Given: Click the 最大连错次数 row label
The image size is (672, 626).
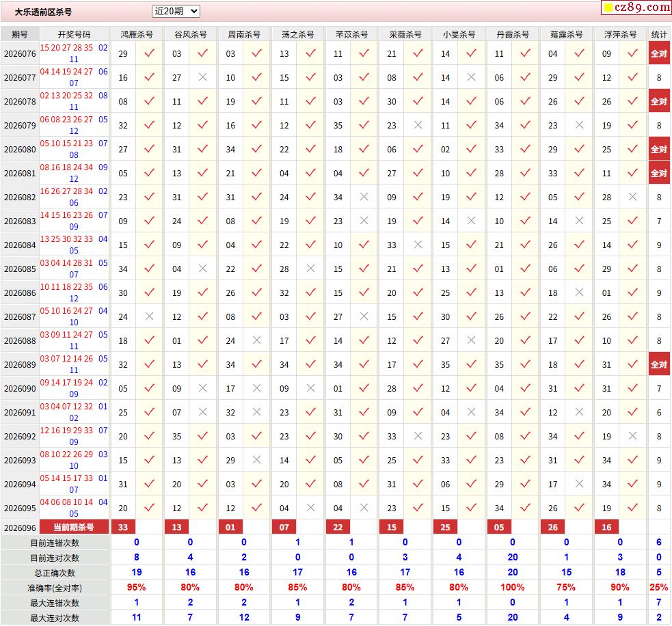Looking at the screenshot, I should pos(55,603).
